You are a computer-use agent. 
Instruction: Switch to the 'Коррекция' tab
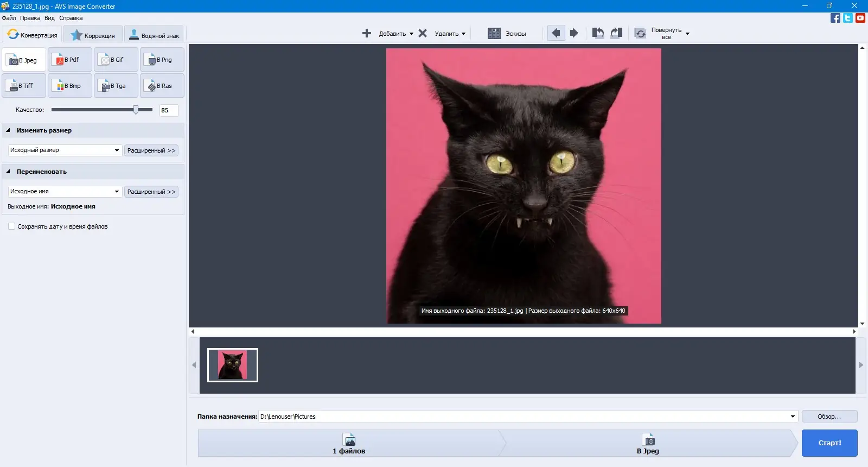[93, 35]
